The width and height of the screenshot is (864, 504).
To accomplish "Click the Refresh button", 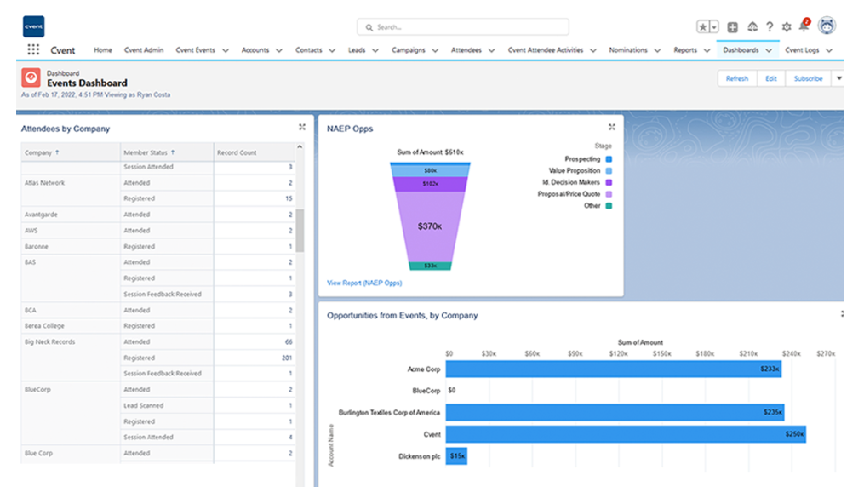I will point(736,78).
